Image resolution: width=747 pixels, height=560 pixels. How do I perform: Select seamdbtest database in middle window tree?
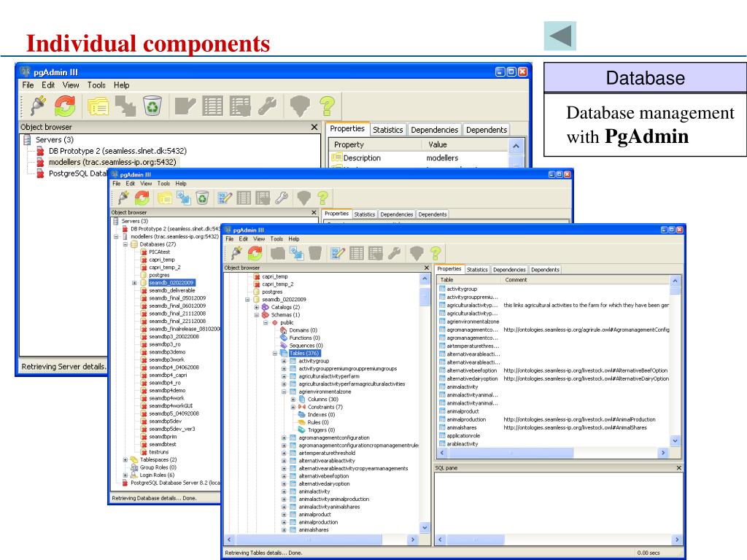[x=163, y=444]
